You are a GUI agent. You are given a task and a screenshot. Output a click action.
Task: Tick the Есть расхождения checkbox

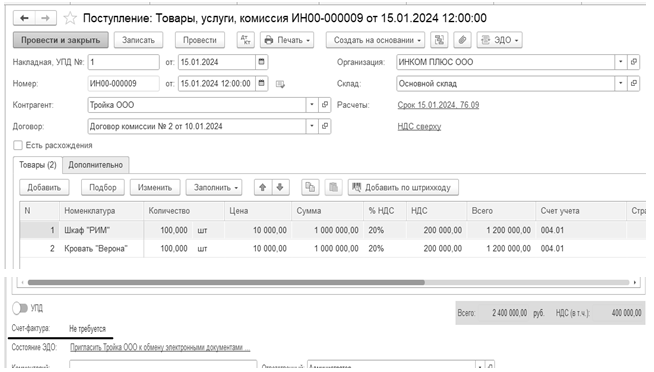tap(18, 145)
